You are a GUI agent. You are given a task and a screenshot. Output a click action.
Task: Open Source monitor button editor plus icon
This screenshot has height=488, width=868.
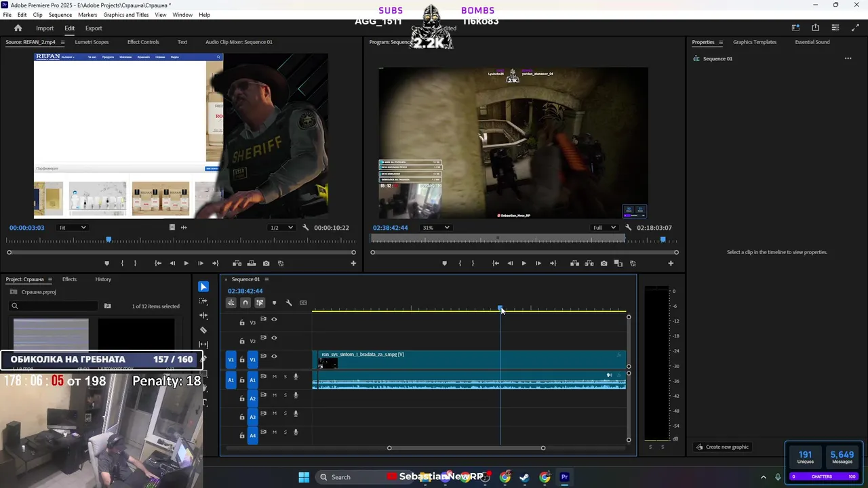(353, 263)
